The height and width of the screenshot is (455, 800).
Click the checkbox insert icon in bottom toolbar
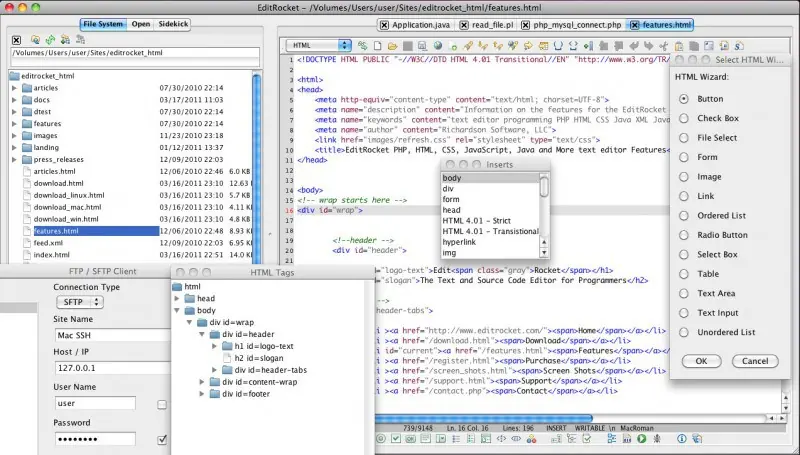click(395, 439)
